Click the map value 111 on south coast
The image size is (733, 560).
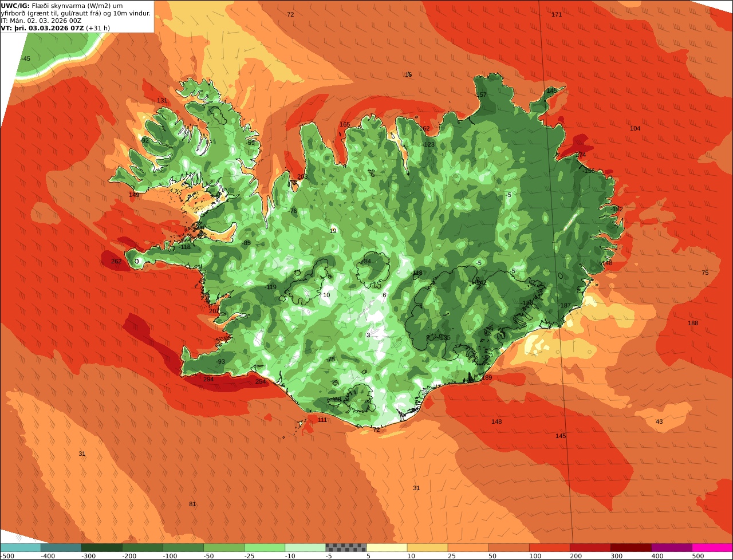pyautogui.click(x=322, y=420)
